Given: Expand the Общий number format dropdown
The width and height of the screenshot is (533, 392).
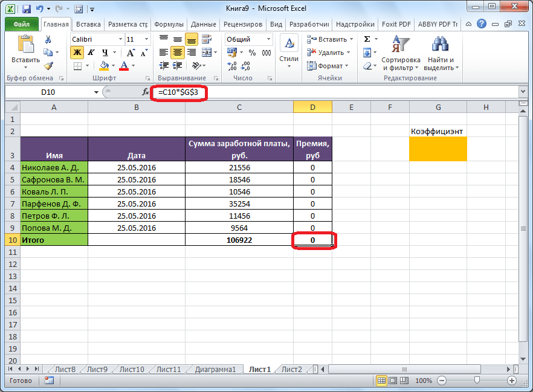Looking at the screenshot, I should [x=268, y=39].
